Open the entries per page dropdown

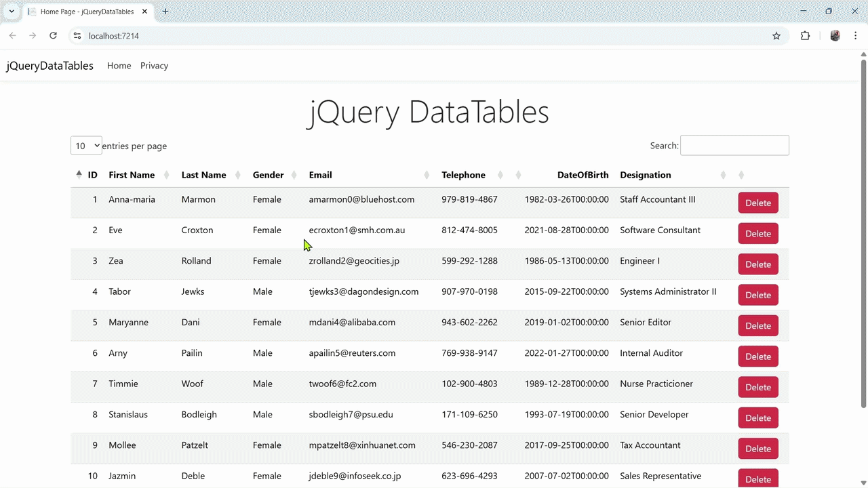click(x=85, y=146)
